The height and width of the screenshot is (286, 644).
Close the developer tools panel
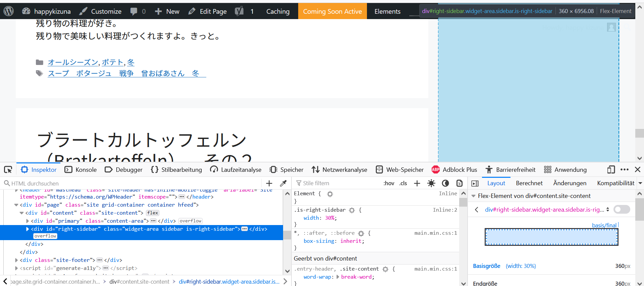[x=638, y=169]
